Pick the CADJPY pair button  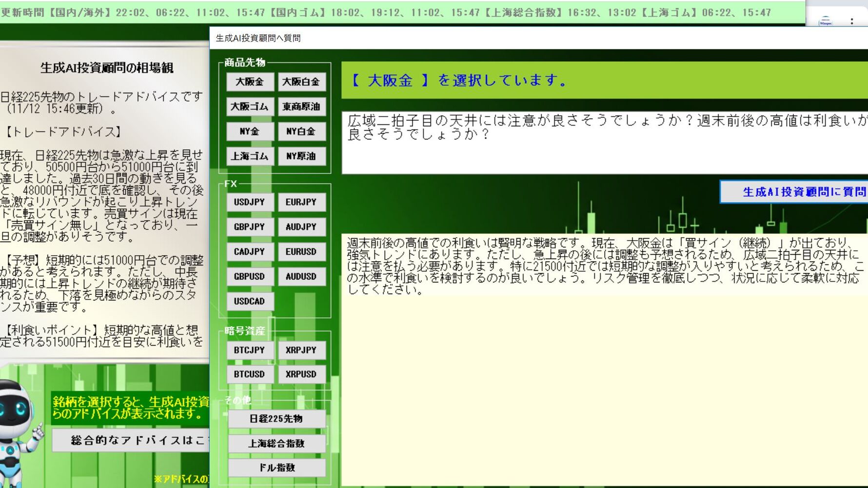click(250, 252)
